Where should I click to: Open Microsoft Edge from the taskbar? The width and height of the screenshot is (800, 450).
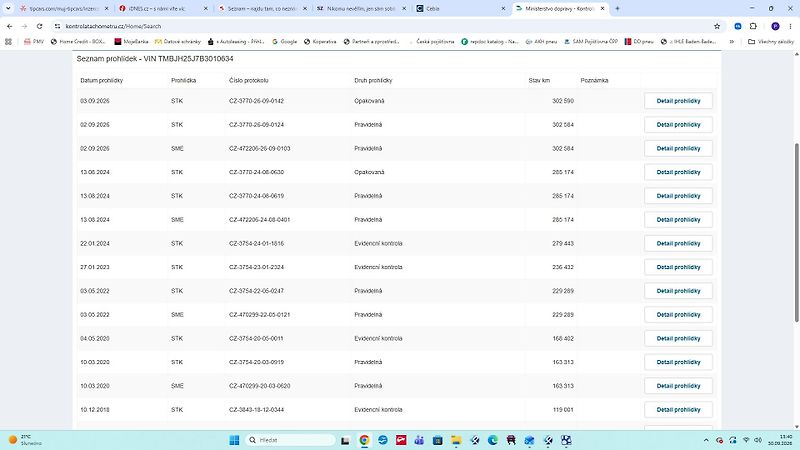(x=493, y=440)
